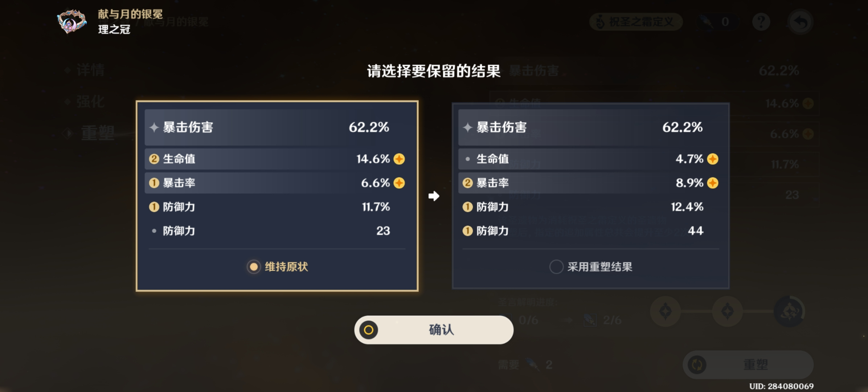
Task: Click the 确认 confirm button
Action: pyautogui.click(x=434, y=330)
